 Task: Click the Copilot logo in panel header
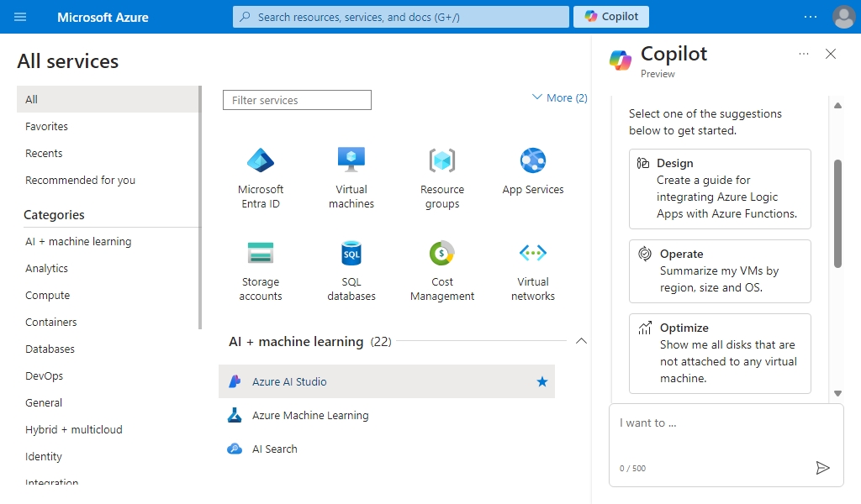[621, 60]
